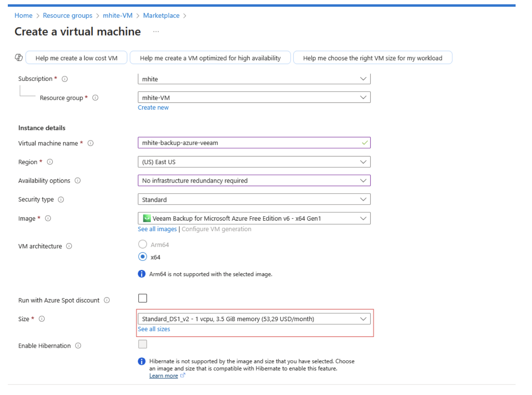Open the See all sizes link

tap(154, 329)
